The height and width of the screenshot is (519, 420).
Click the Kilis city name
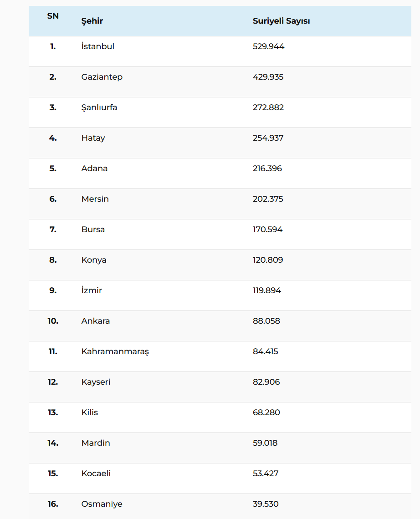click(x=89, y=412)
